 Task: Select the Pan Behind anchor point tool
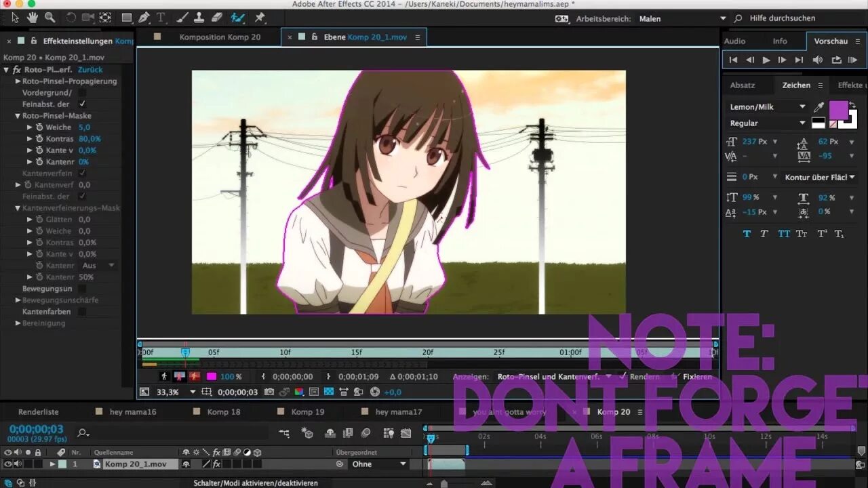(x=105, y=18)
